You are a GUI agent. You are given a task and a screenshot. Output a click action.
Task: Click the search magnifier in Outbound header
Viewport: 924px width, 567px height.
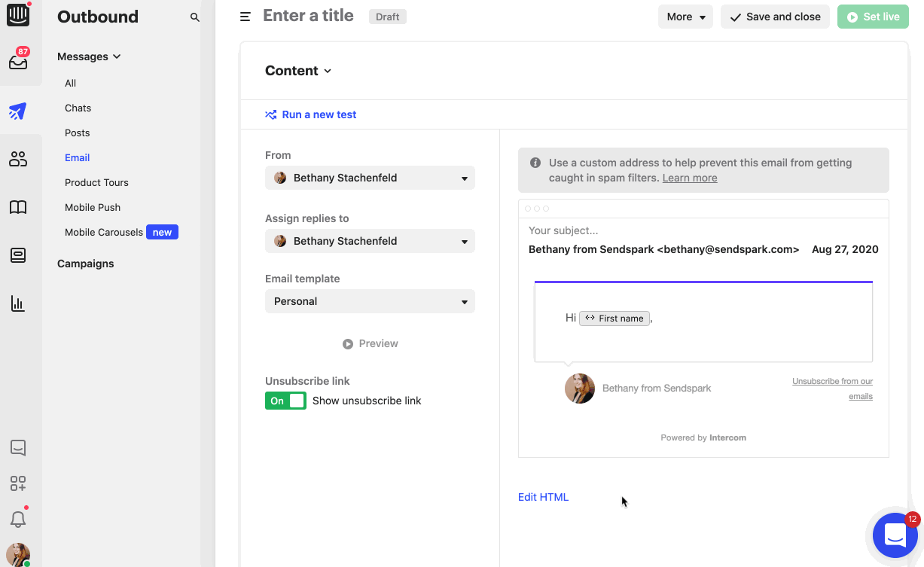point(194,17)
